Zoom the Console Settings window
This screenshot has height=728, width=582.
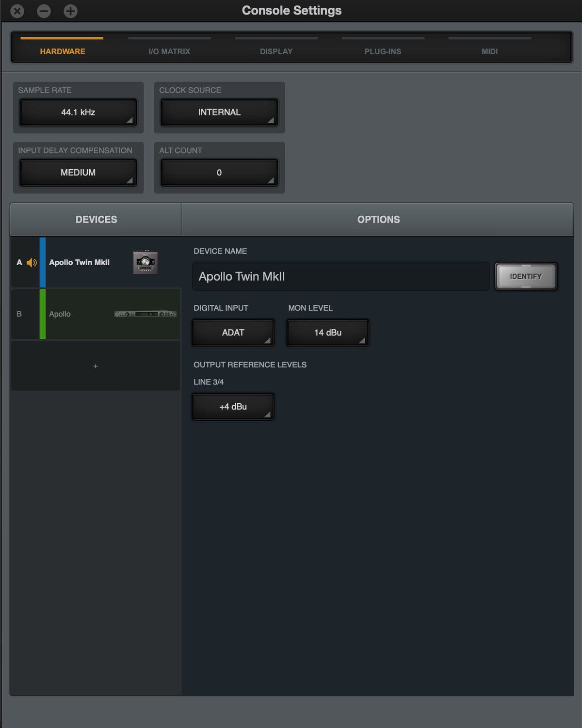coord(71,11)
